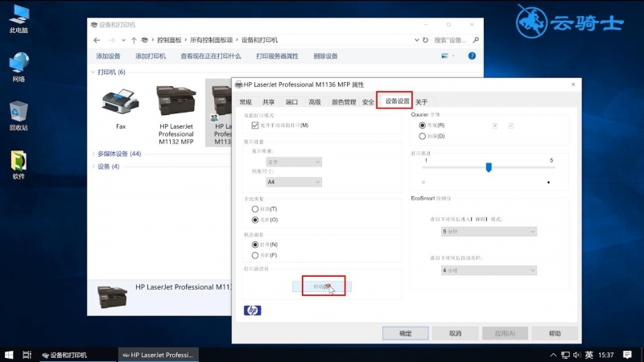
Task: Switch to the 关于 tab
Action: click(x=421, y=102)
